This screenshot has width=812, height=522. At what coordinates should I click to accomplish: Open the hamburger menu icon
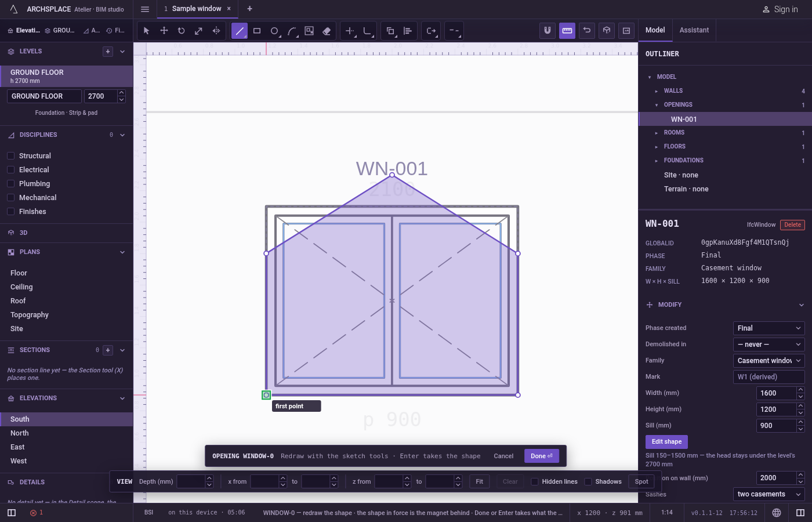[x=145, y=9]
